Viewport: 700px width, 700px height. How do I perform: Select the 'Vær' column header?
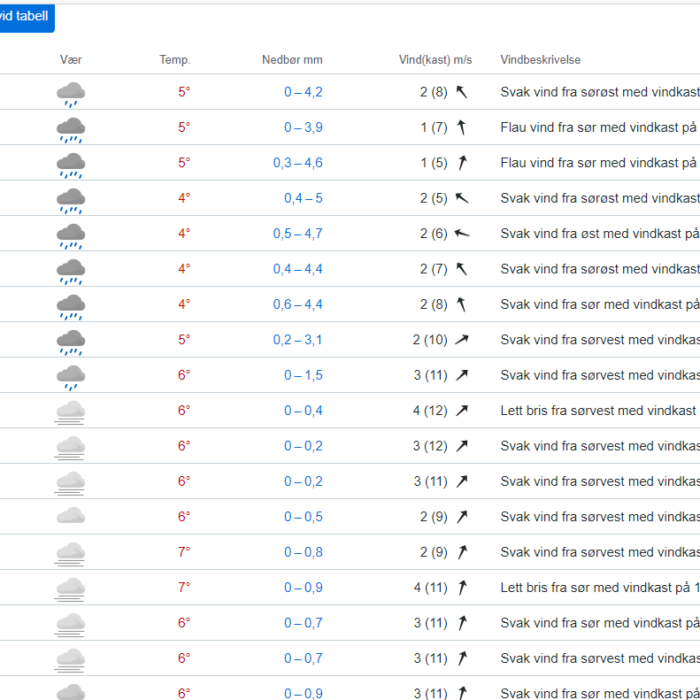[71, 60]
